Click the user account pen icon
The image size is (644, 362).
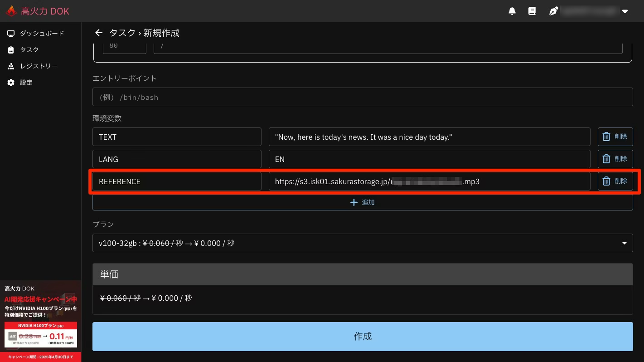coord(553,11)
